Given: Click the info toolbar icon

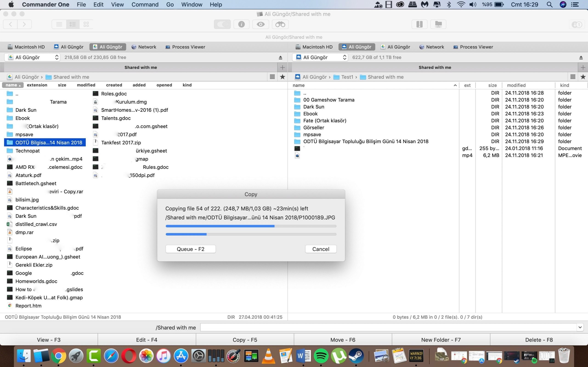Looking at the screenshot, I should click(x=241, y=24).
